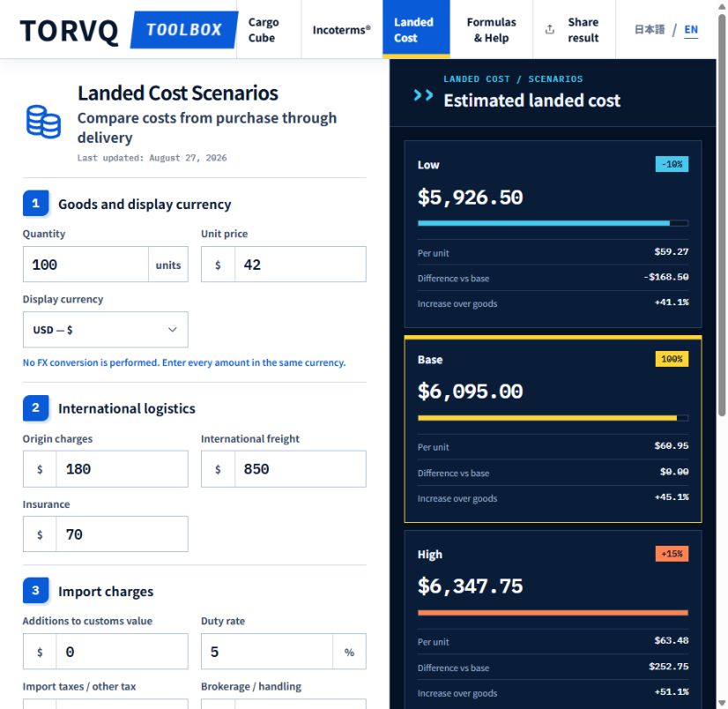Click the International logistics heading
Viewport: 728px width, 709px height.
[127, 408]
